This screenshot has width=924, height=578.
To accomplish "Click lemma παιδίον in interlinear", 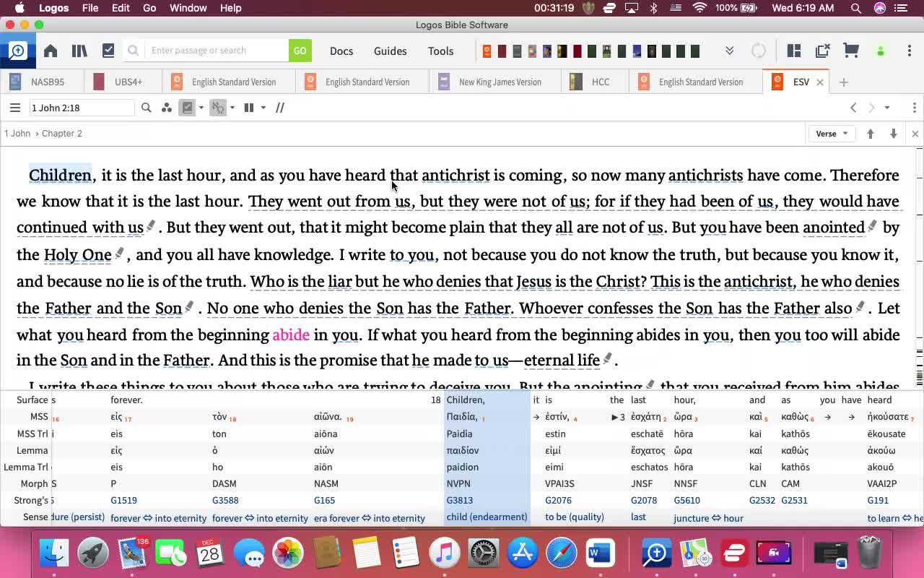I will pyautogui.click(x=463, y=450).
